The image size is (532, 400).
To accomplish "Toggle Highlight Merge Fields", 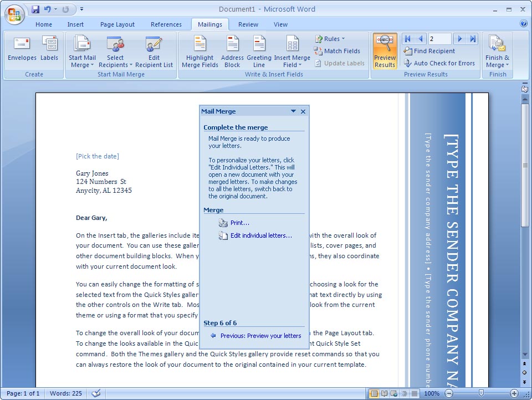I will coord(200,52).
